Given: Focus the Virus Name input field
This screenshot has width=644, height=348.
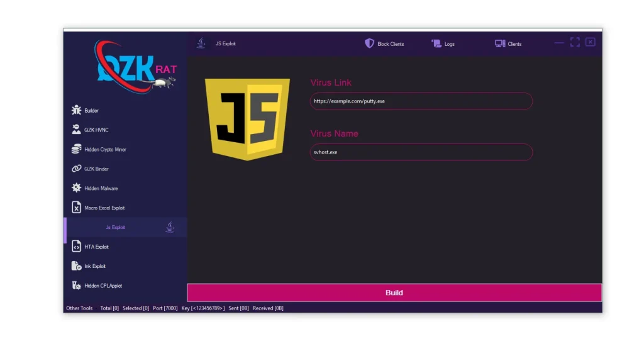Looking at the screenshot, I should point(421,152).
